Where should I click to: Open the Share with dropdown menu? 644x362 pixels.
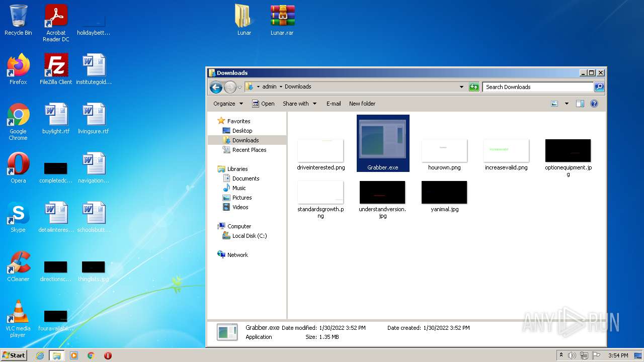point(300,104)
